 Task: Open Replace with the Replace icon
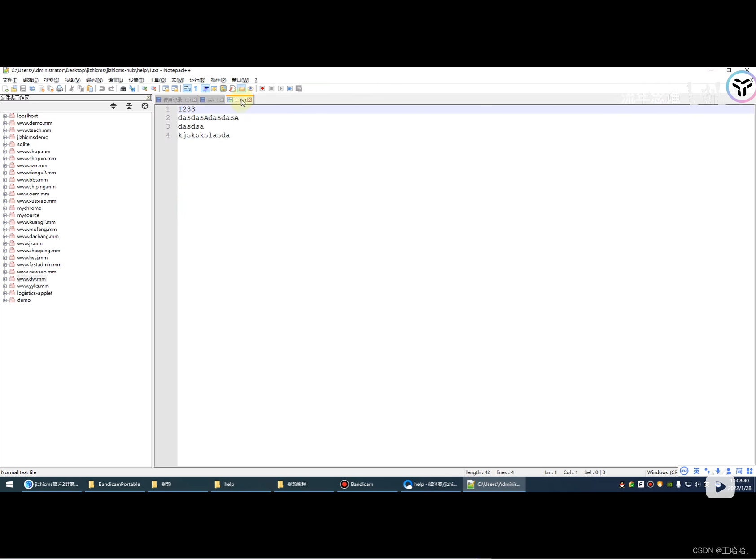[132, 88]
